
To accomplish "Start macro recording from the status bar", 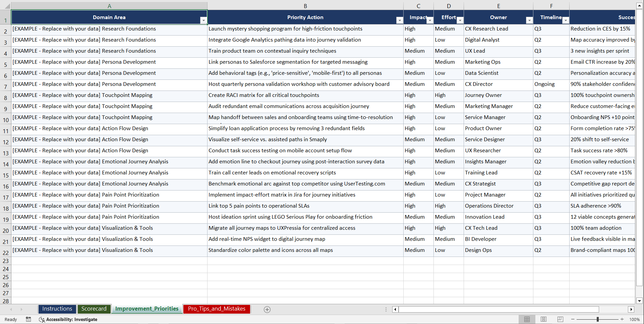I will [28, 319].
